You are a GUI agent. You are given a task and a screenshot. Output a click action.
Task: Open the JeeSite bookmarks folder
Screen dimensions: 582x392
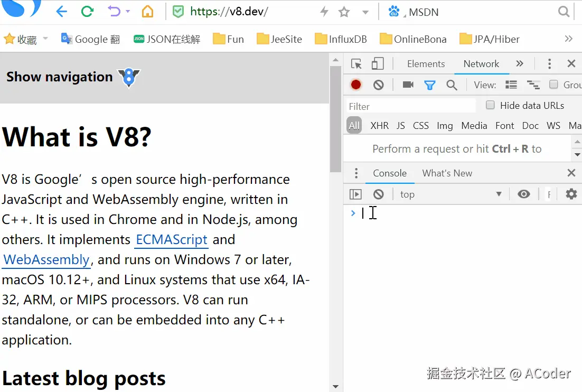tap(279, 39)
